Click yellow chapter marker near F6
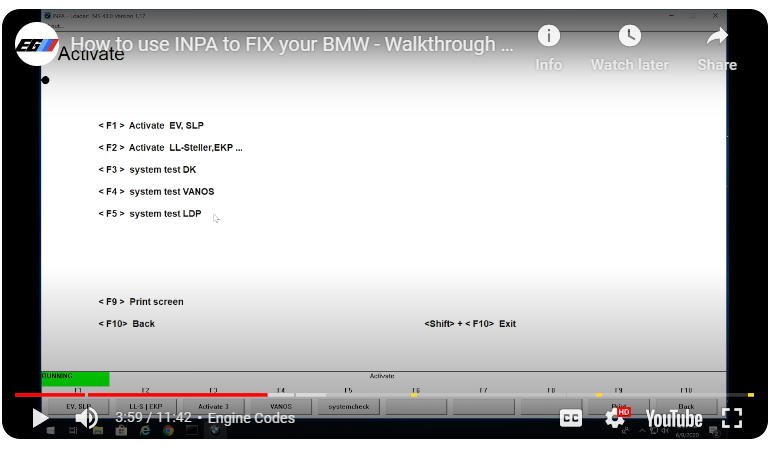The width and height of the screenshot is (779, 454). 414,395
